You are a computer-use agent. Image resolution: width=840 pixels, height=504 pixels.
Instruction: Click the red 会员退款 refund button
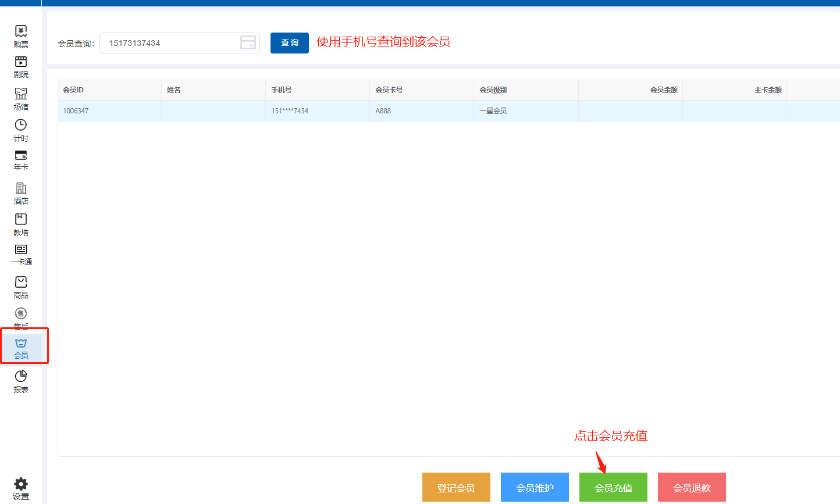(x=692, y=487)
